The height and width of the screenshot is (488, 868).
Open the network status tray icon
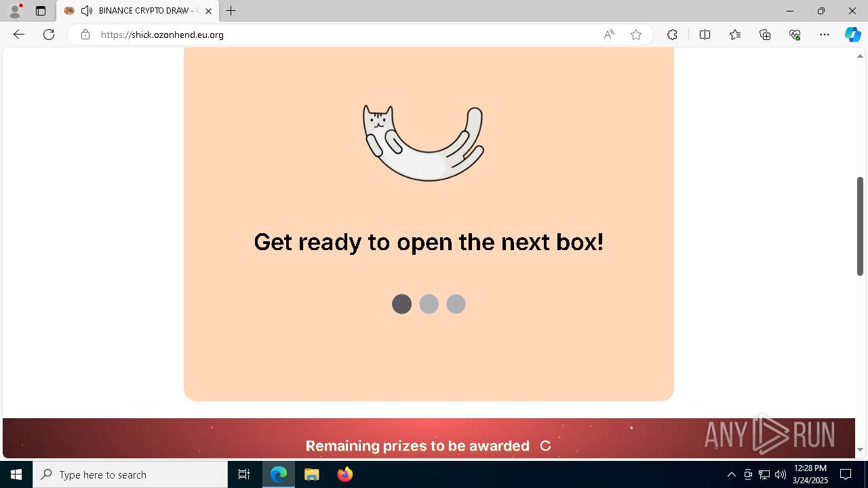pyautogui.click(x=764, y=474)
